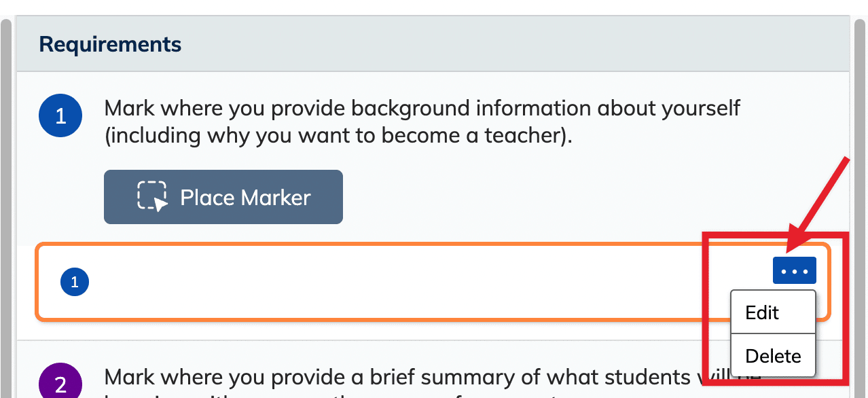Click the divider line above requirement 2
Screen dimensions: 868x398
pos(433,340)
